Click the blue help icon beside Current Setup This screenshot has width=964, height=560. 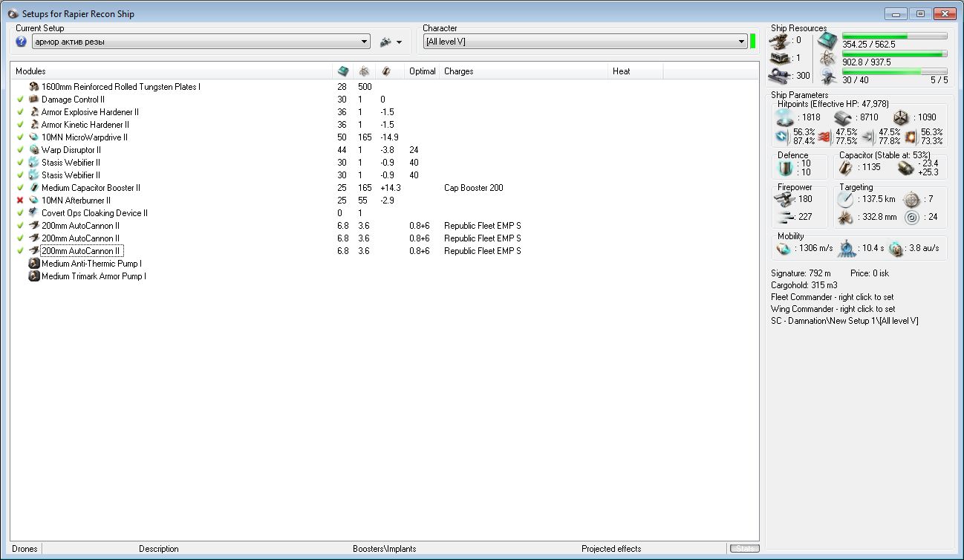pos(21,42)
